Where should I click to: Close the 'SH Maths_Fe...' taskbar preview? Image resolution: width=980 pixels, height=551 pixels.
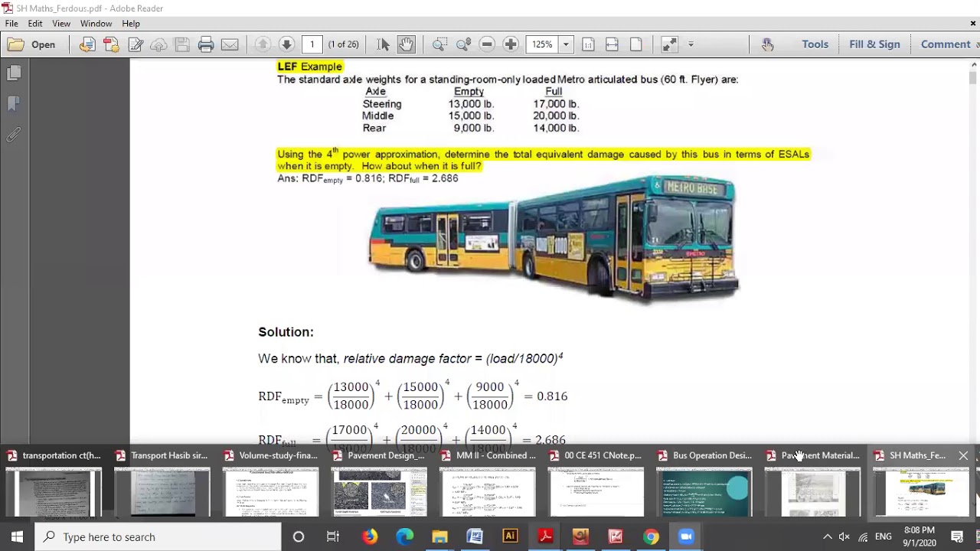[963, 455]
